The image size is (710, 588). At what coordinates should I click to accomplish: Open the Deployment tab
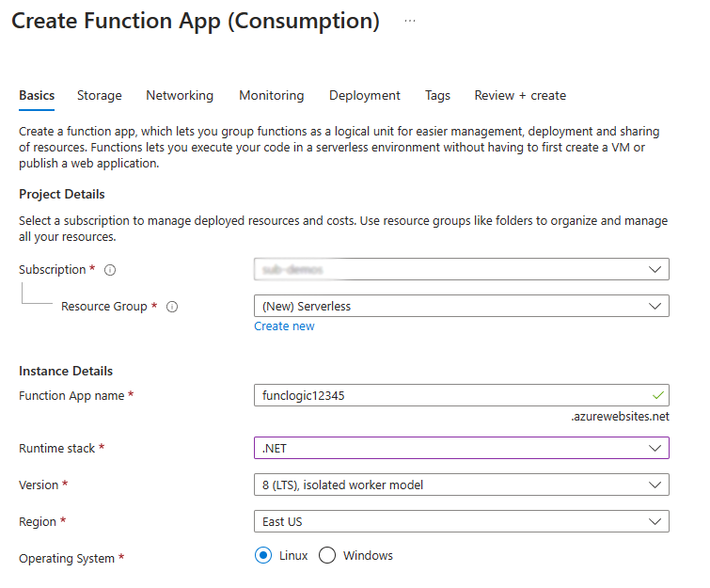tap(365, 96)
